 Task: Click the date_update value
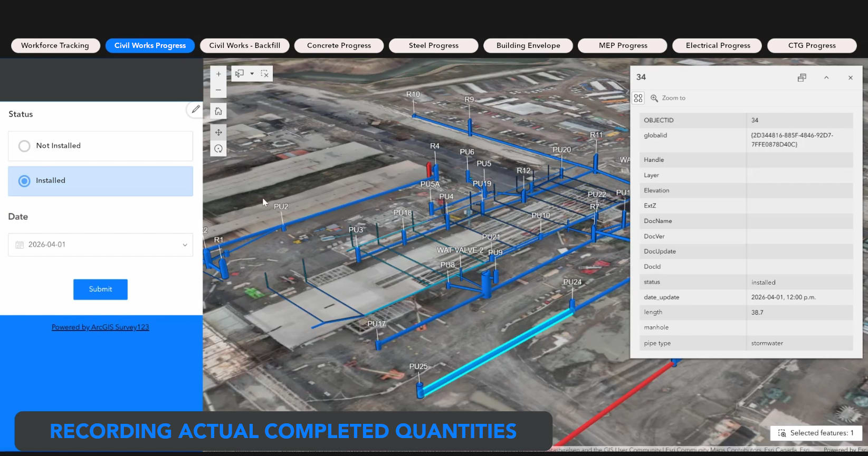783,297
